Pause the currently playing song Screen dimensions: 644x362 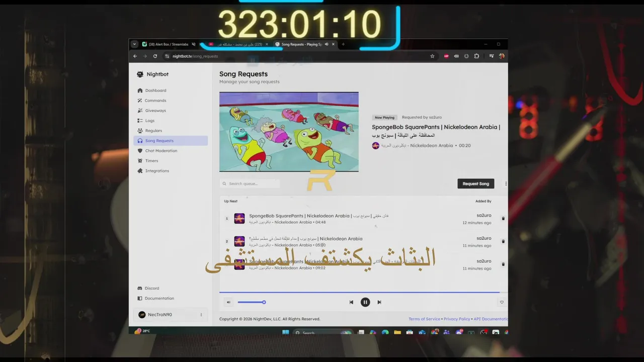tap(365, 302)
